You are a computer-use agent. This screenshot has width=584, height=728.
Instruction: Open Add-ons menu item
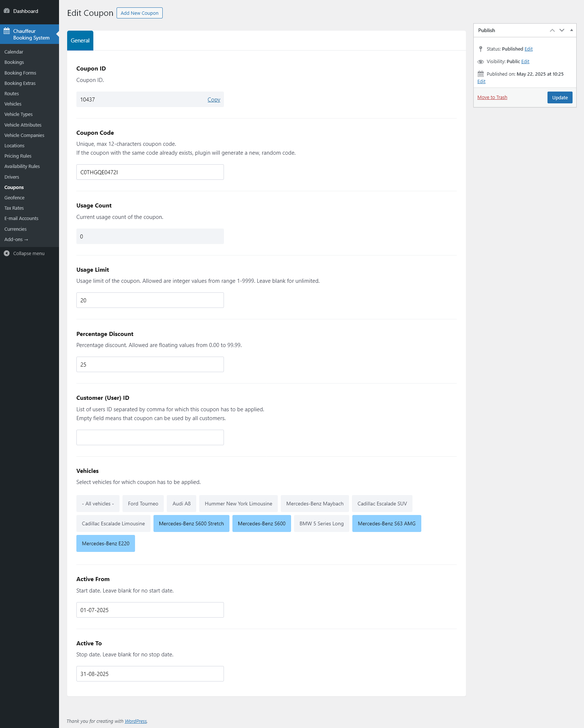click(x=16, y=240)
